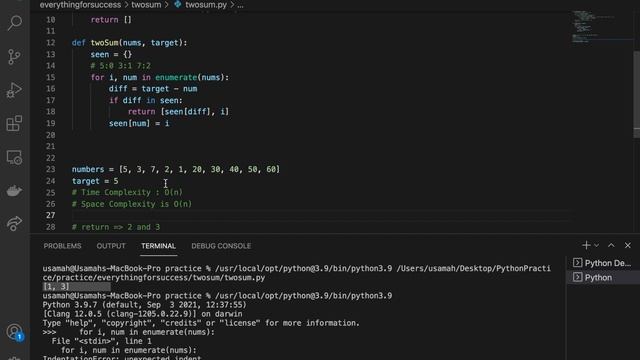The image size is (640, 360).
Task: Select the Python De... terminal instance
Action: pyautogui.click(x=602, y=263)
